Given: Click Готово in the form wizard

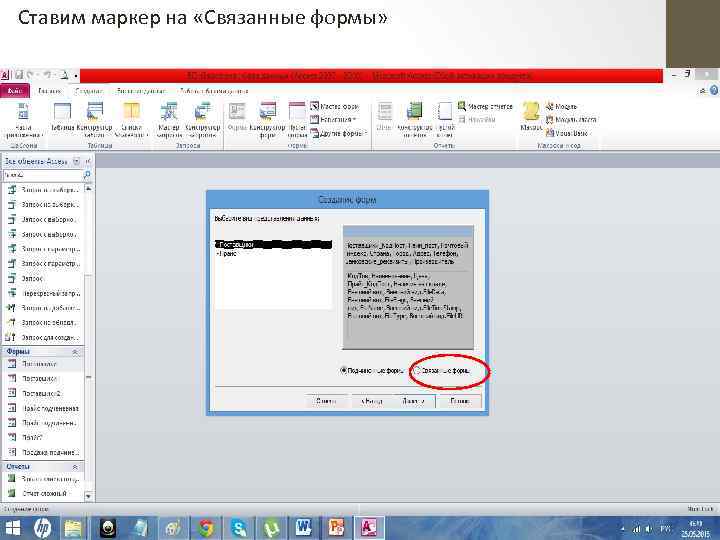Looking at the screenshot, I should [x=459, y=401].
